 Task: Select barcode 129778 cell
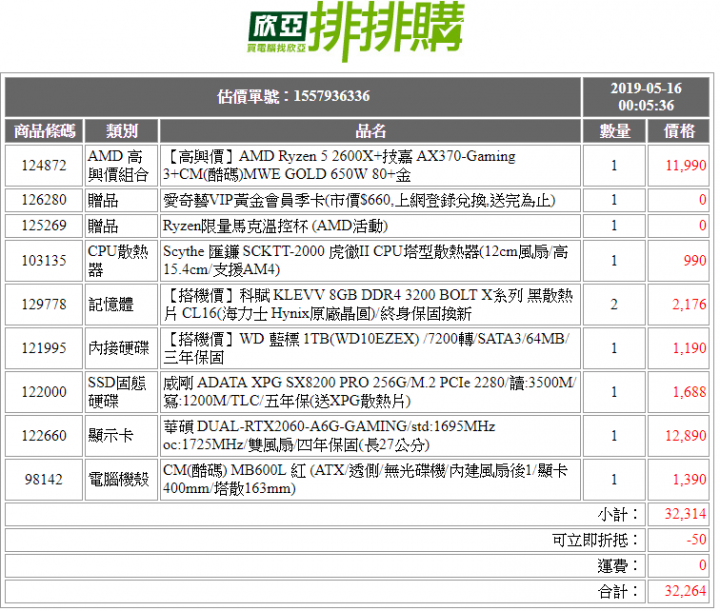coord(44,304)
